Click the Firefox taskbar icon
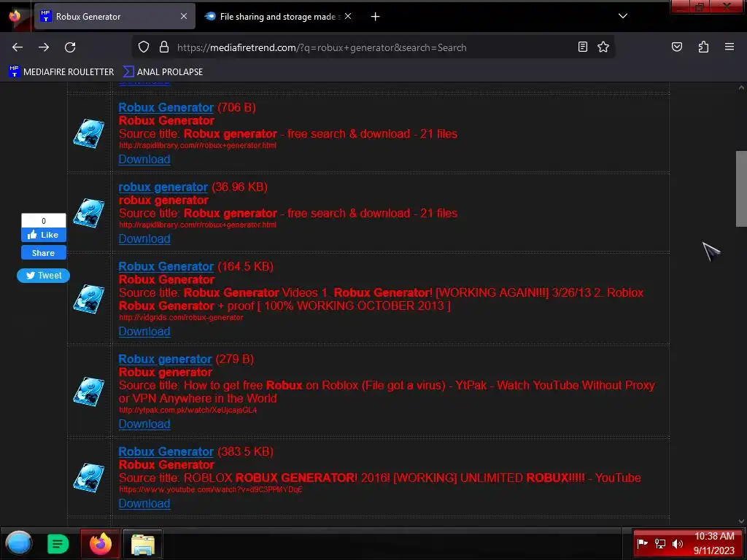The width and height of the screenshot is (747, 560). coord(100,544)
